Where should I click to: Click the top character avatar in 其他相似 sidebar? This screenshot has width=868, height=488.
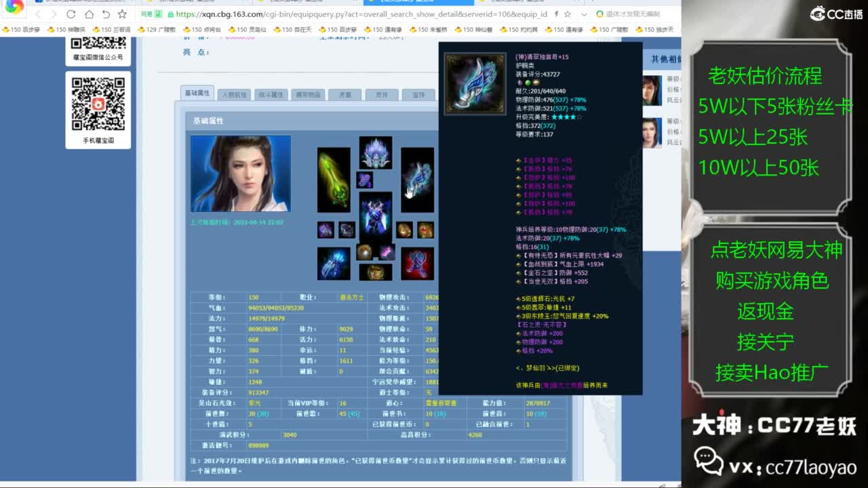click(x=652, y=90)
